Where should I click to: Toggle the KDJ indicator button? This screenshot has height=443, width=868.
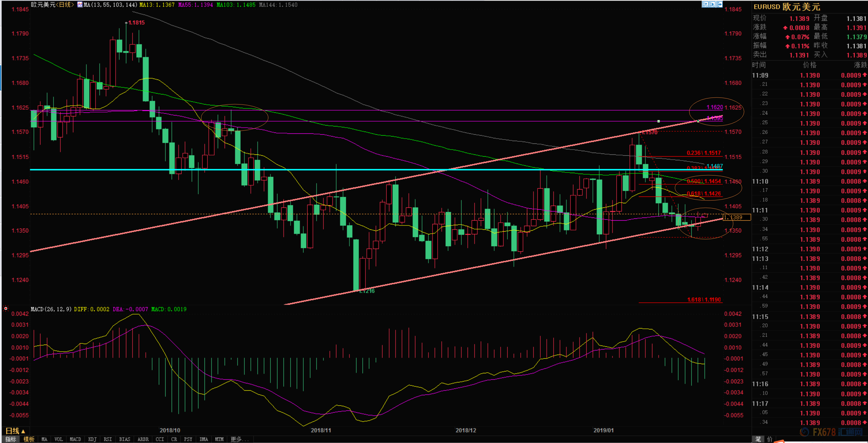pyautogui.click(x=92, y=439)
